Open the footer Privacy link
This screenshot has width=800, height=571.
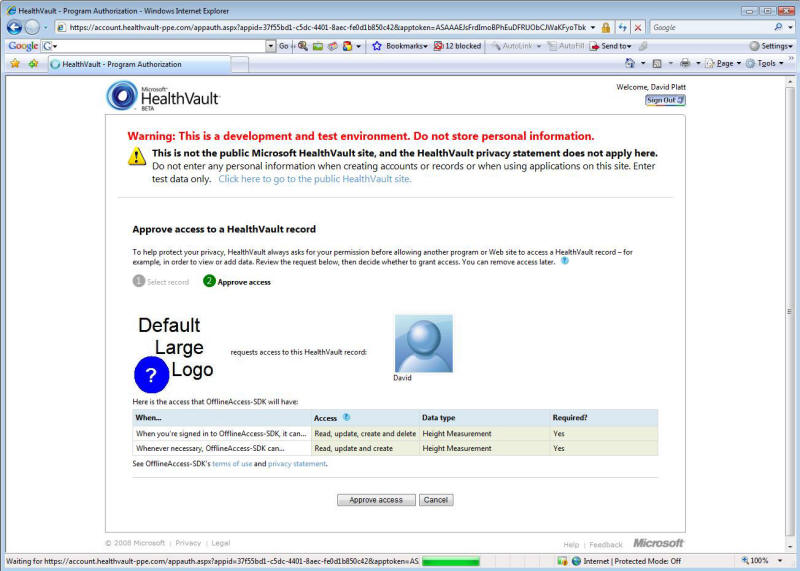[188, 543]
